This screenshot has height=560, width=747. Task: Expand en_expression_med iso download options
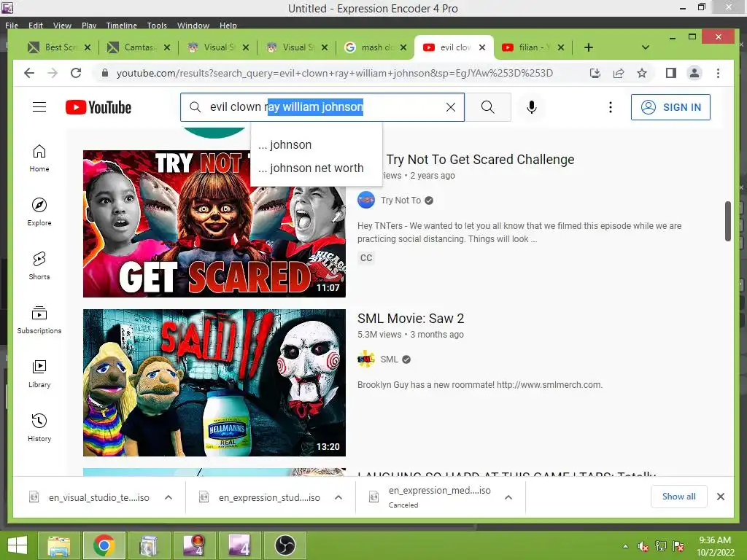point(508,497)
